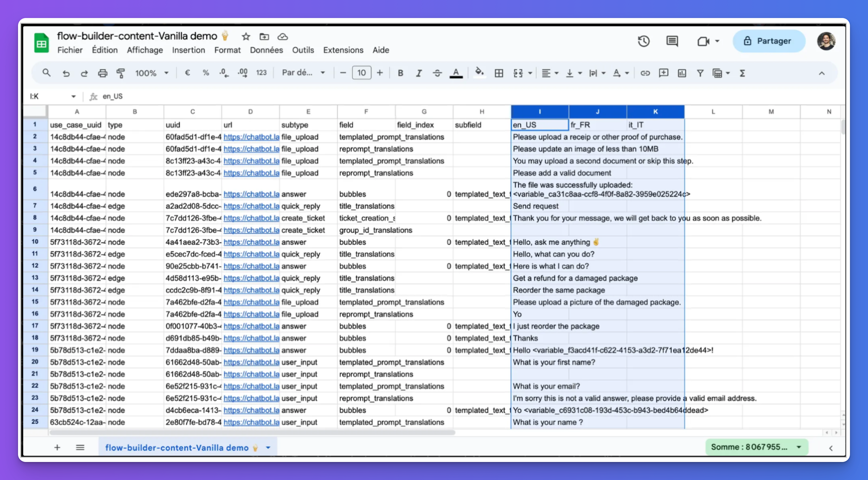This screenshot has width=868, height=480.
Task: Click the font size input field
Action: click(361, 73)
